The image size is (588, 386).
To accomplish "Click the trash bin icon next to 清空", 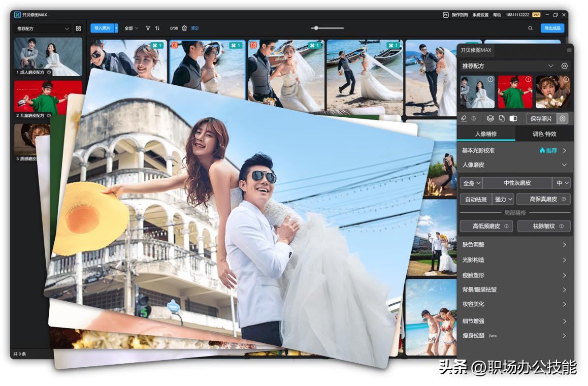I will [x=184, y=28].
